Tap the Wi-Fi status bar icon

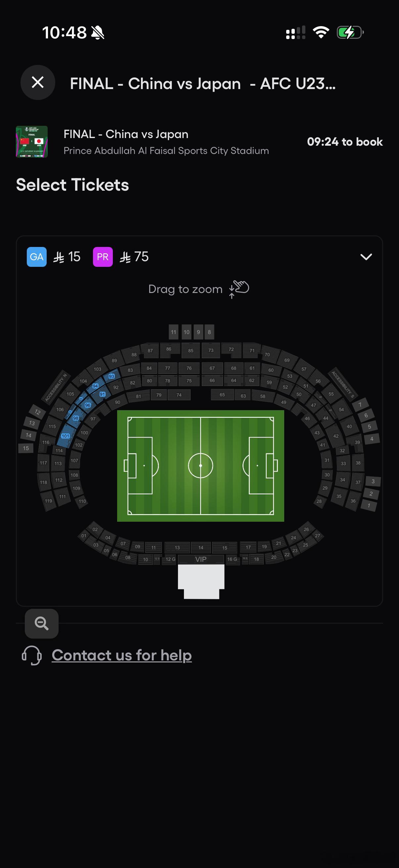pyautogui.click(x=321, y=33)
